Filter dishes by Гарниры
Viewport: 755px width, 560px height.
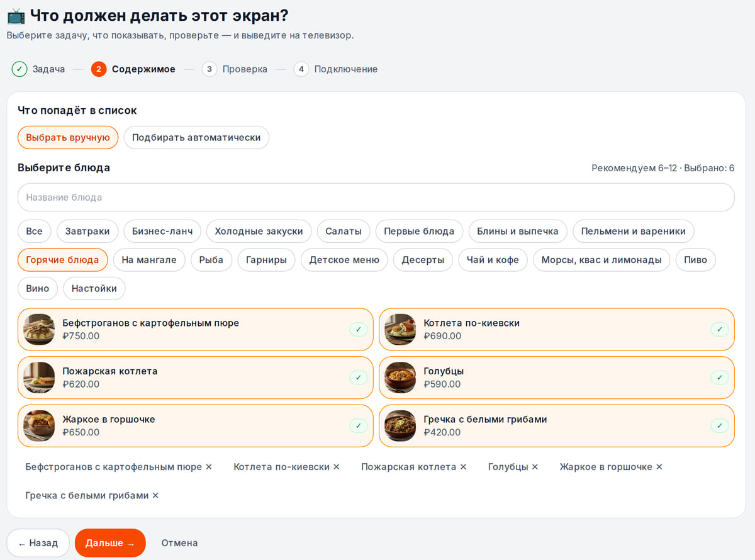266,260
